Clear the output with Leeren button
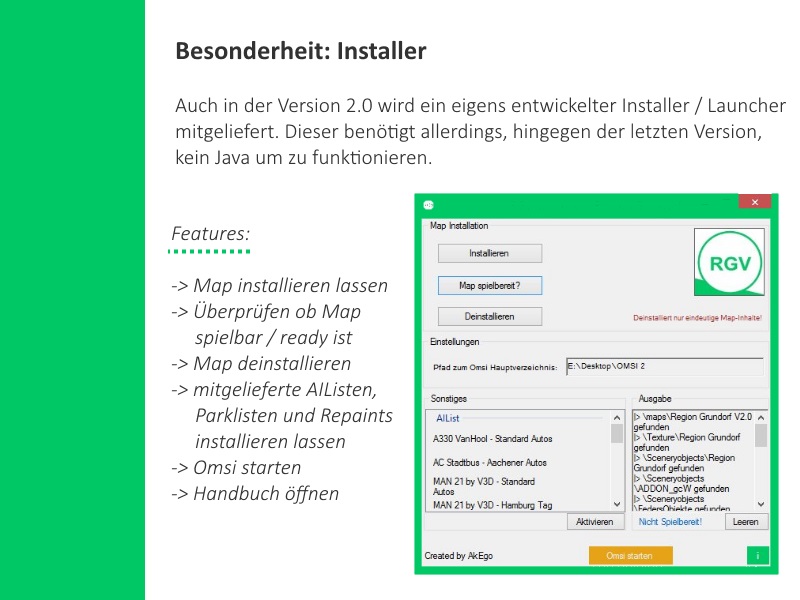Screen dimensions: 800x600 [744, 522]
